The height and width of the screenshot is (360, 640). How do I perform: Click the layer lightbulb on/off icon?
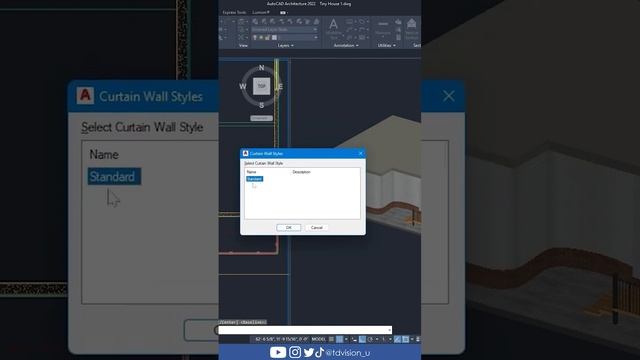(255, 37)
